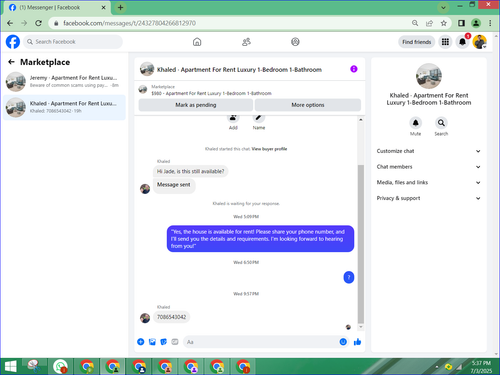Open the Windows Start button
Screen dimensions: 500x375
pos(10,367)
